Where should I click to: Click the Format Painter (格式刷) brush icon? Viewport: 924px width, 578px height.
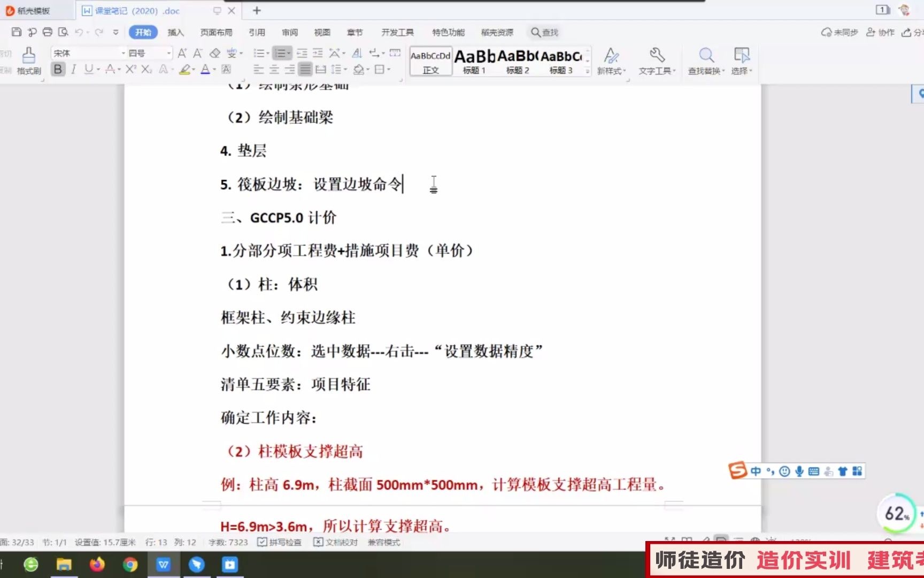tap(29, 55)
